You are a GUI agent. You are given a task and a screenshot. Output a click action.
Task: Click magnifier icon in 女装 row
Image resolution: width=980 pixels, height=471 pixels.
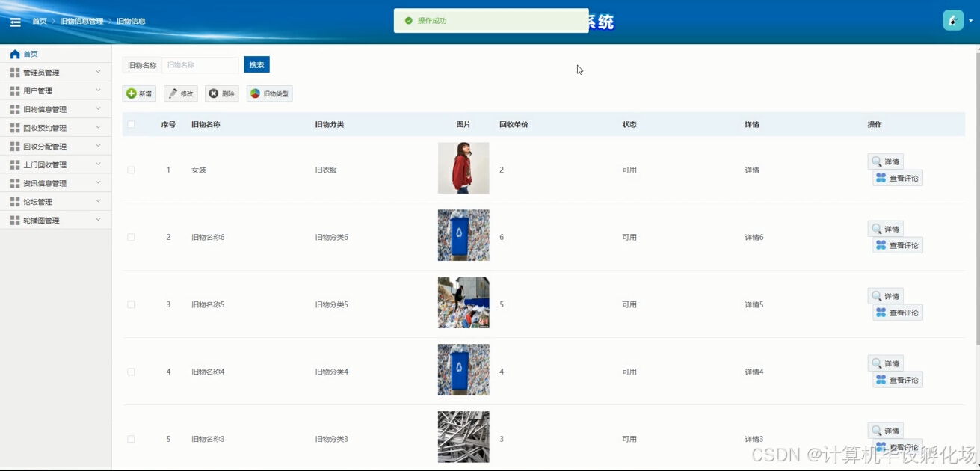coord(876,161)
